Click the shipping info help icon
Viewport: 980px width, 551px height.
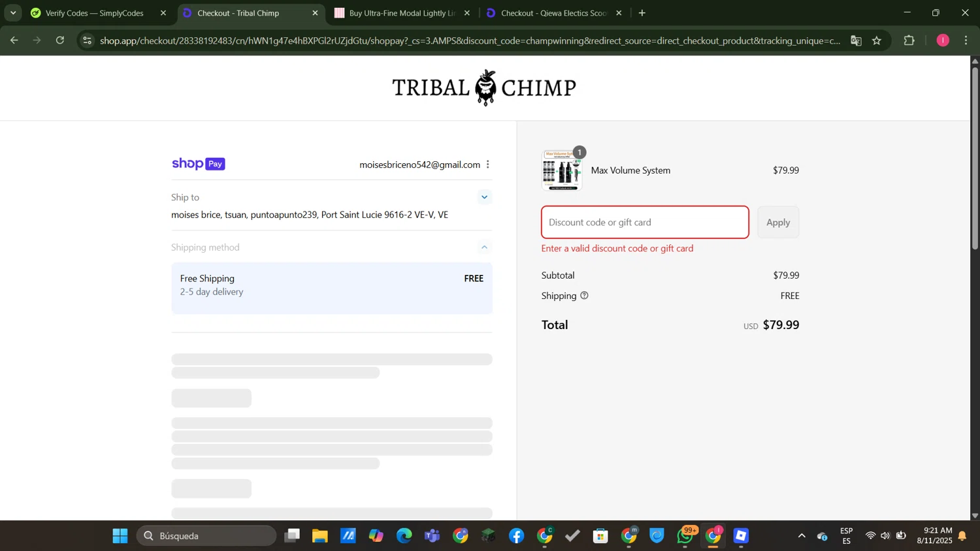click(584, 296)
